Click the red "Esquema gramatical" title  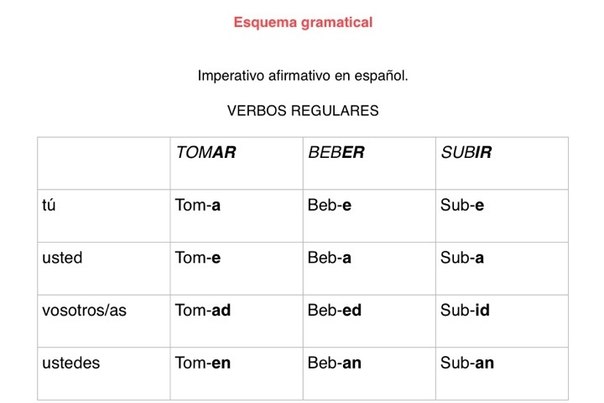(302, 22)
